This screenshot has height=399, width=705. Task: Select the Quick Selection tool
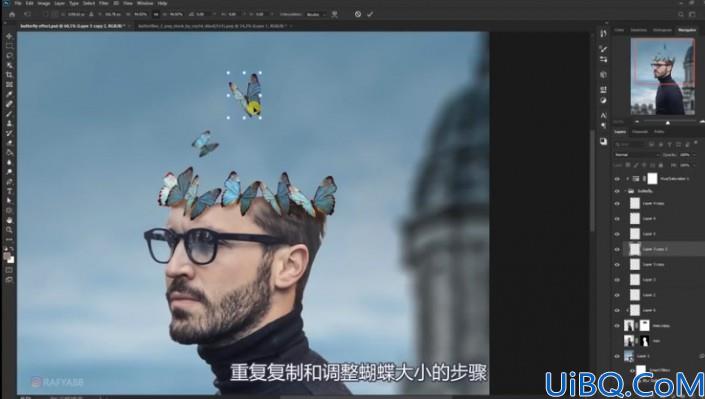9,65
